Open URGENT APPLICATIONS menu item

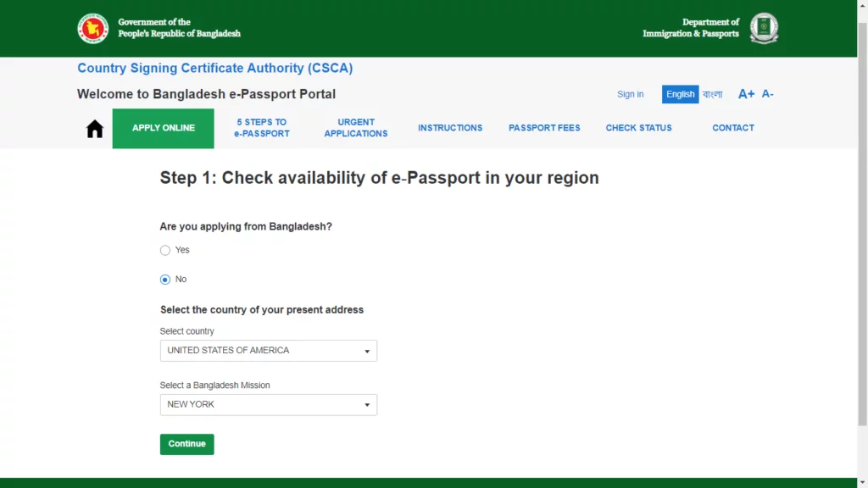[356, 128]
